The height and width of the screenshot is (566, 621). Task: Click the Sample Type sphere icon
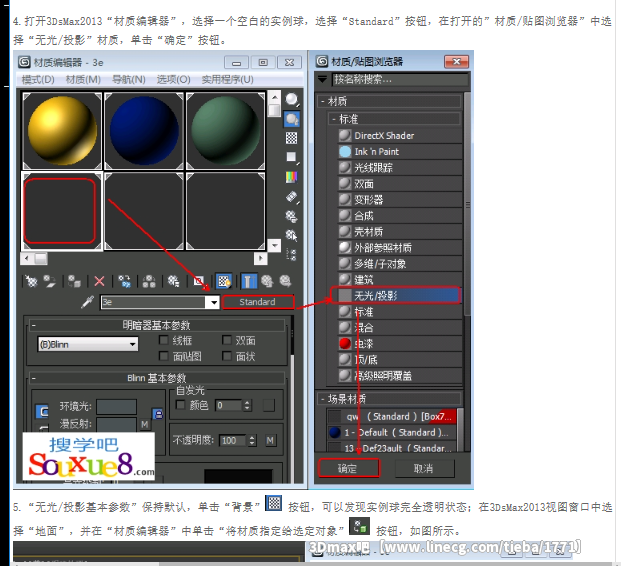(x=292, y=99)
